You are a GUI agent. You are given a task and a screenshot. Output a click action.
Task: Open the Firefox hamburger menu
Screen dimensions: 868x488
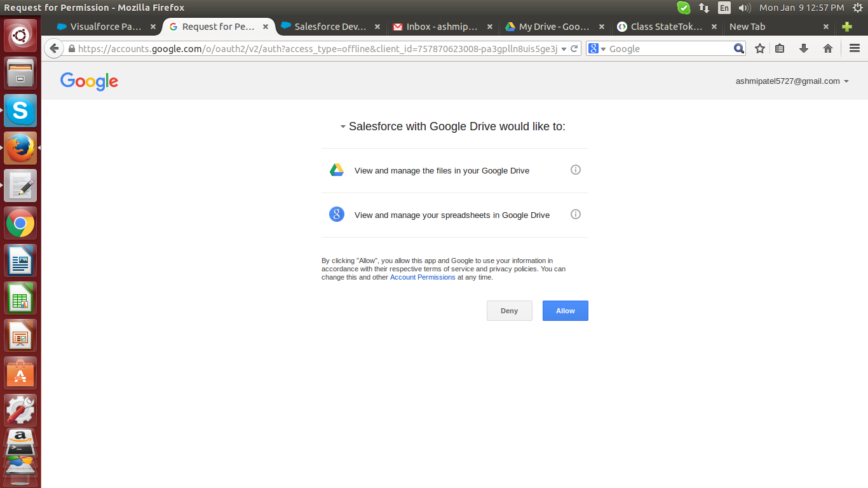point(855,48)
